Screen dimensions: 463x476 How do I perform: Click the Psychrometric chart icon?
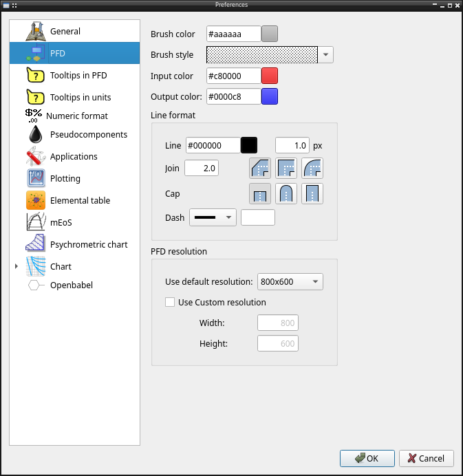(36, 244)
